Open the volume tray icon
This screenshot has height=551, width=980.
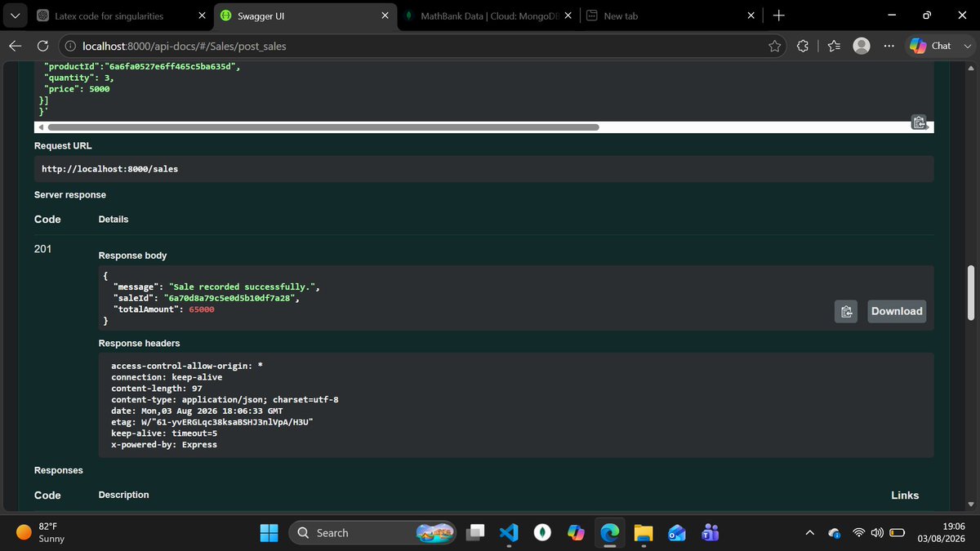[878, 533]
